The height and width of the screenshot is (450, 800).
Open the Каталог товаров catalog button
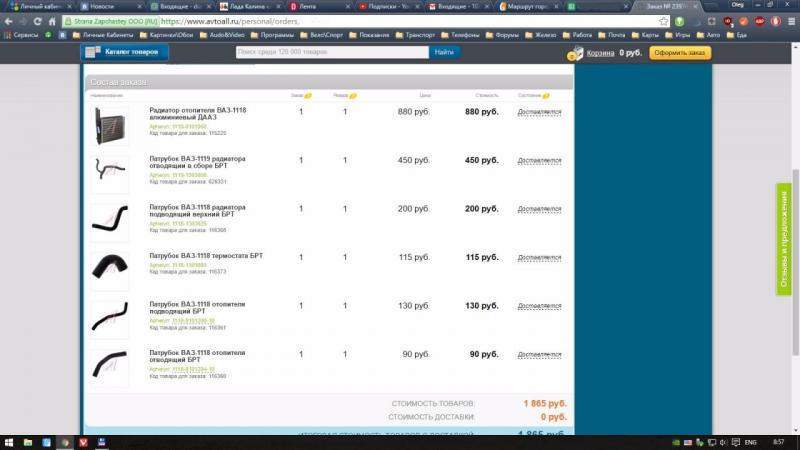point(124,52)
